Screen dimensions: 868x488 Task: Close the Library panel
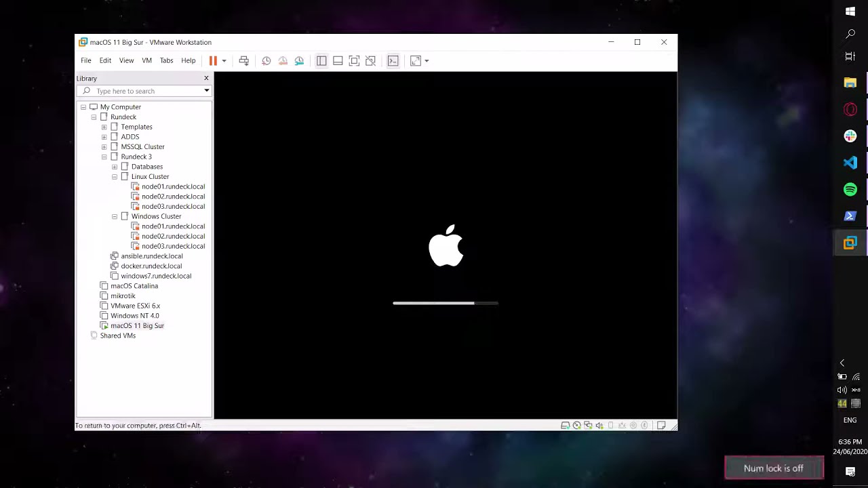click(206, 78)
